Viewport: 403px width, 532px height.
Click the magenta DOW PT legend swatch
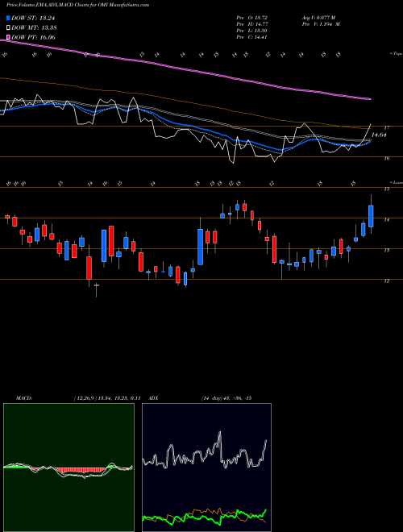click(9, 37)
